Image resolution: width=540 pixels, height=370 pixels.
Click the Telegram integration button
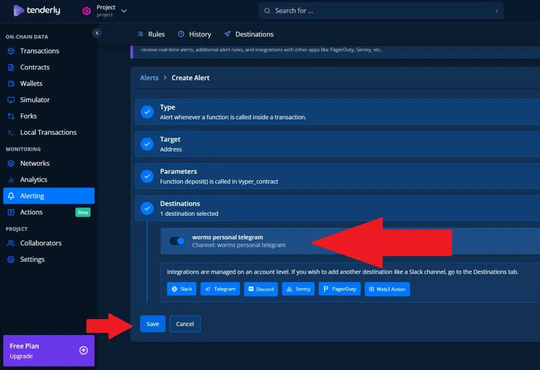pos(220,289)
